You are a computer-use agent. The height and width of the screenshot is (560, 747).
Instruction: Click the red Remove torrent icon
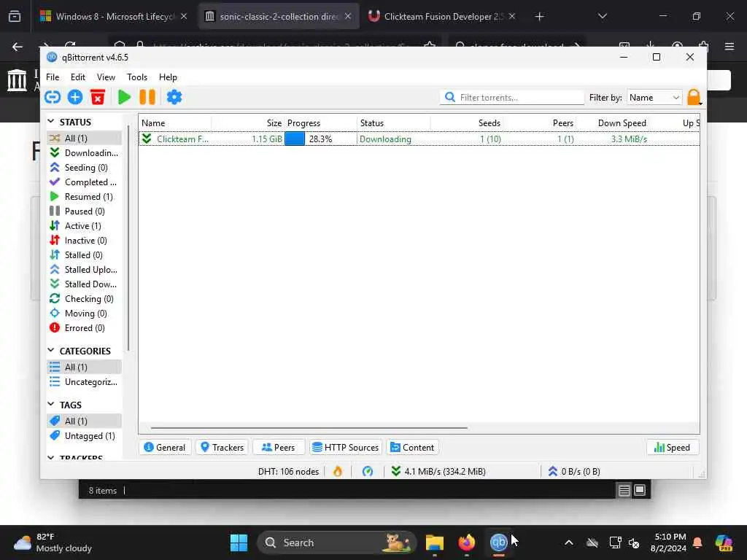[x=98, y=97]
